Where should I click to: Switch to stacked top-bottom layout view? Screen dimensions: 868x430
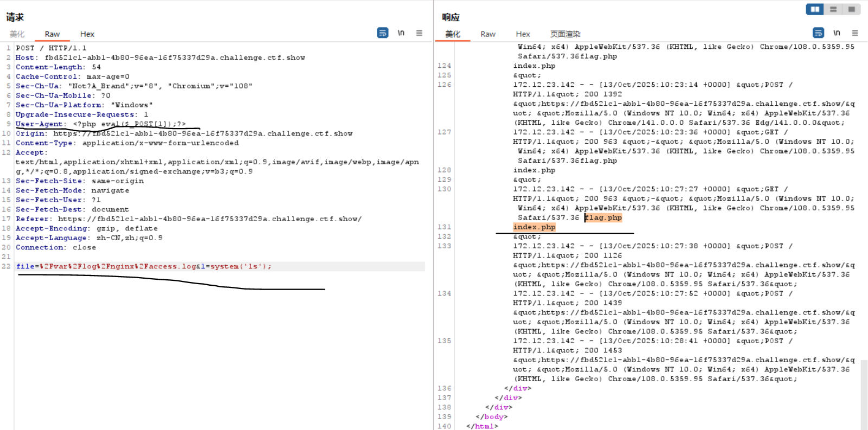coord(833,9)
